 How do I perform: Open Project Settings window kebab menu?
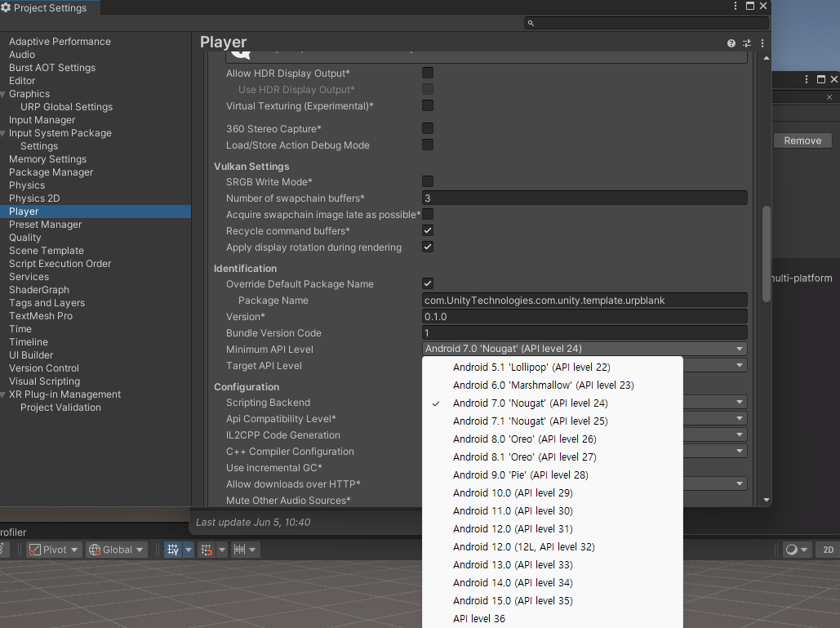click(736, 6)
